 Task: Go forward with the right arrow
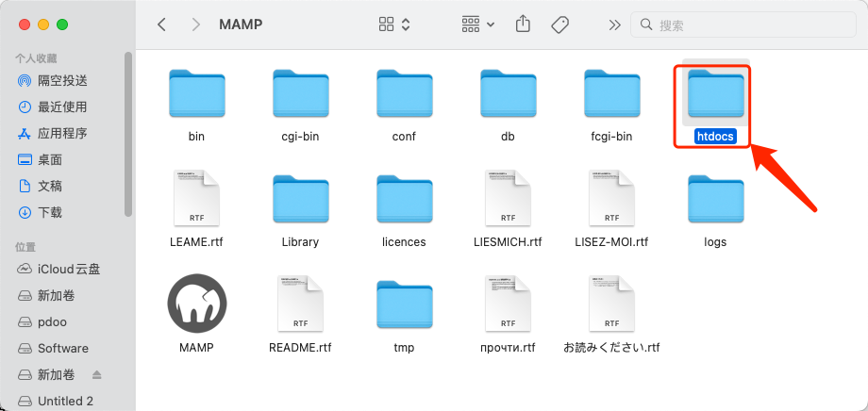[x=195, y=25]
